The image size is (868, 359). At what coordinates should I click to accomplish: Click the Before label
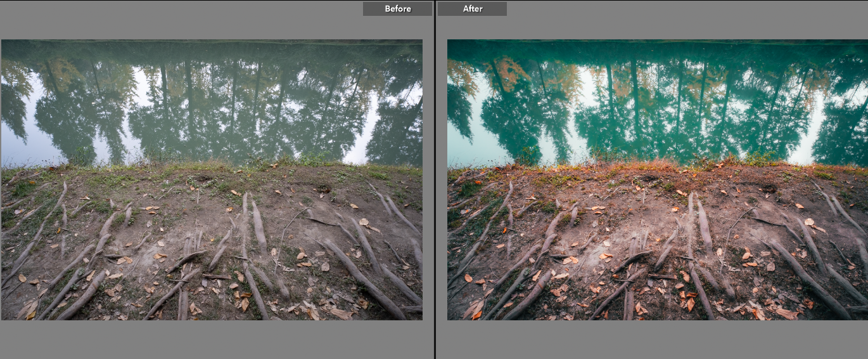point(397,9)
